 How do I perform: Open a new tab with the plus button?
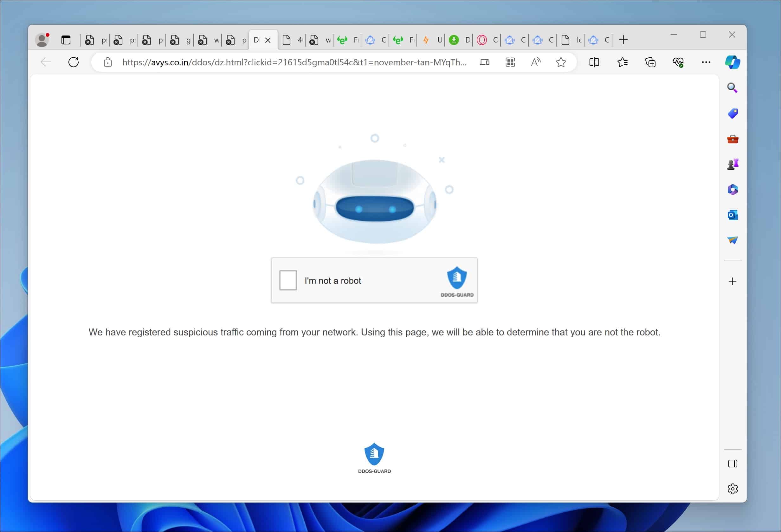623,40
